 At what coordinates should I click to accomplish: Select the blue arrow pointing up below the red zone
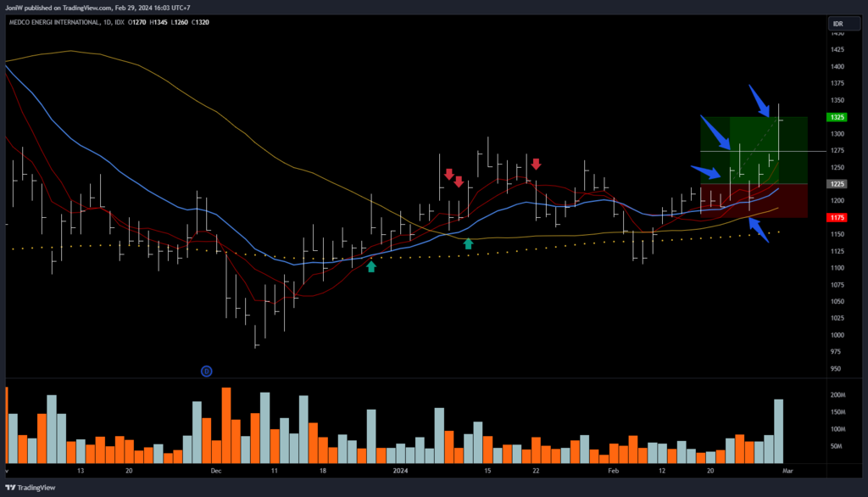coord(759,230)
